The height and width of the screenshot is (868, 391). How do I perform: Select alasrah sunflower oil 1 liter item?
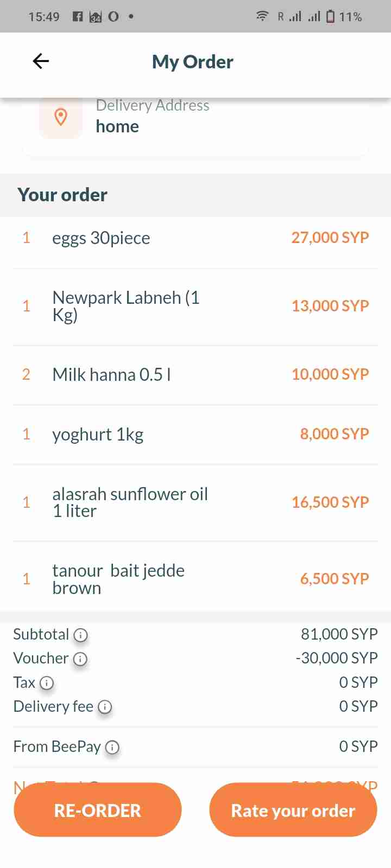click(130, 502)
